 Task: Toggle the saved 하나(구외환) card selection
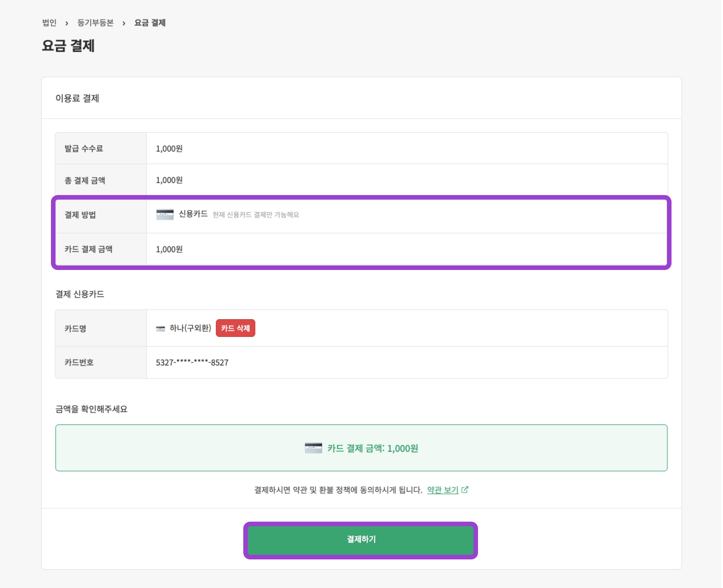click(x=190, y=328)
